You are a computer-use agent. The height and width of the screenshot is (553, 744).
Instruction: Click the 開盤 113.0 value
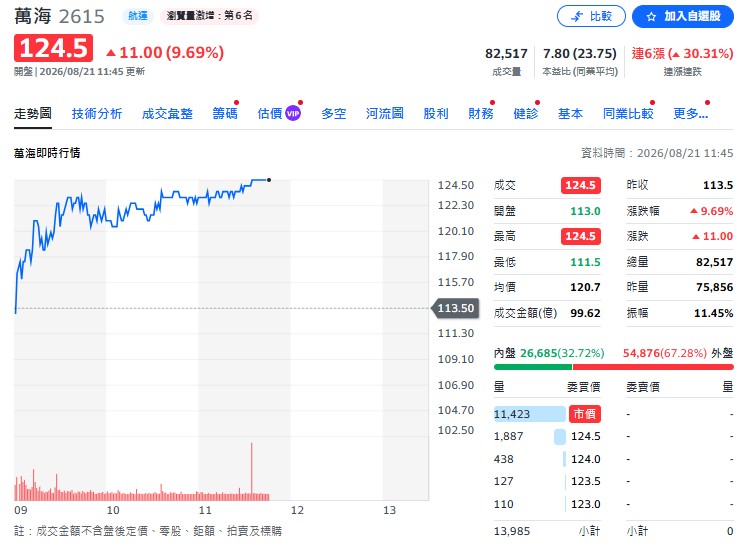point(585,211)
